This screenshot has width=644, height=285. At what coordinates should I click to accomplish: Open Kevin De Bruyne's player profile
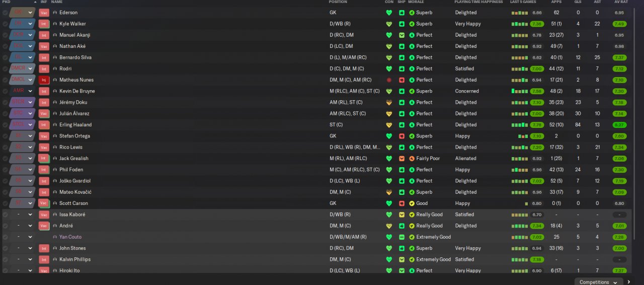tap(77, 91)
